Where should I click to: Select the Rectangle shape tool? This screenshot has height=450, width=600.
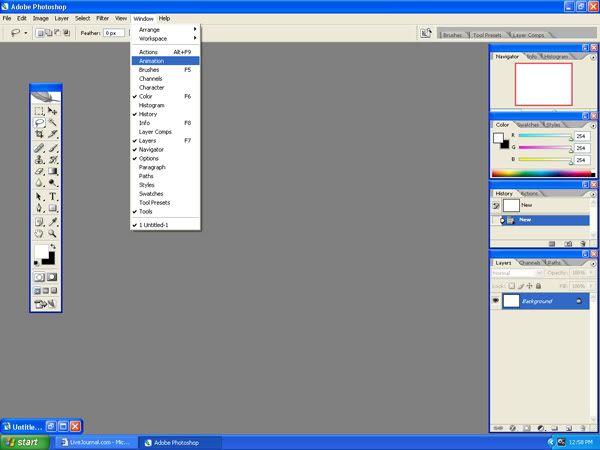[x=52, y=208]
